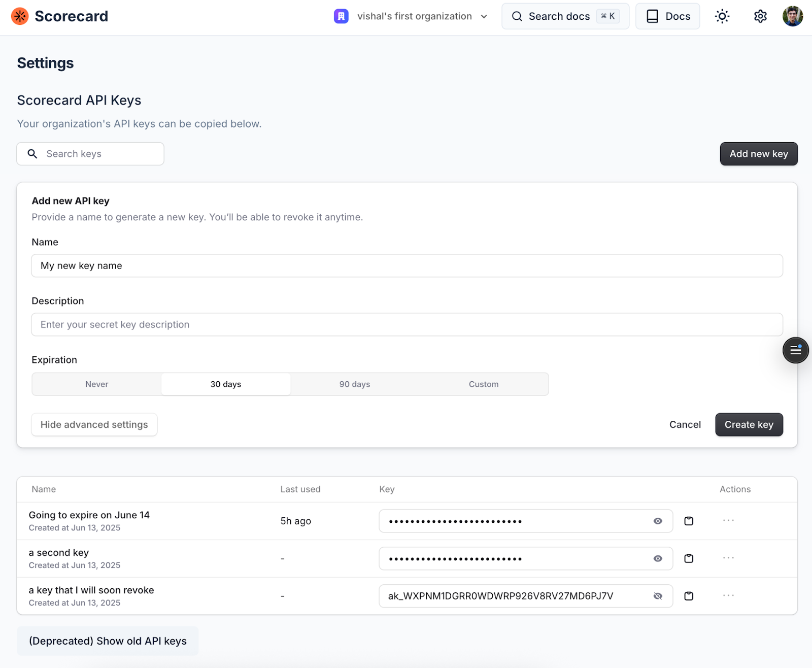This screenshot has width=812, height=668.
Task: Open the settings gear icon
Action: click(760, 16)
